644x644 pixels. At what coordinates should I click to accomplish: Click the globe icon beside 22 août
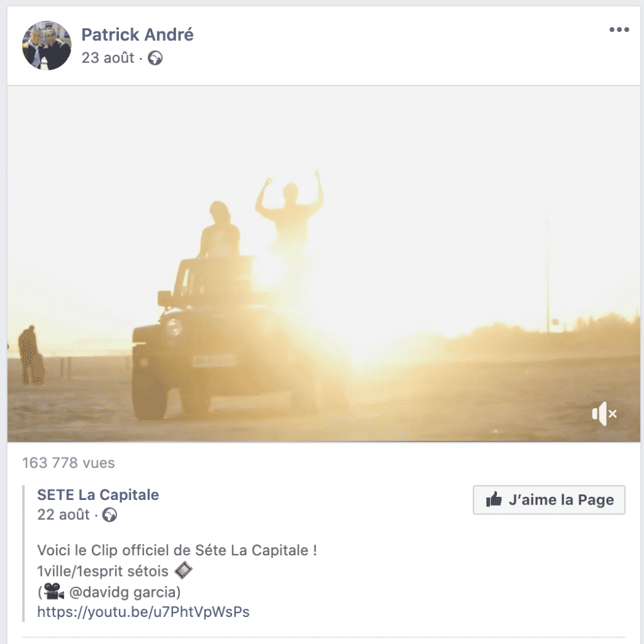coord(109,514)
